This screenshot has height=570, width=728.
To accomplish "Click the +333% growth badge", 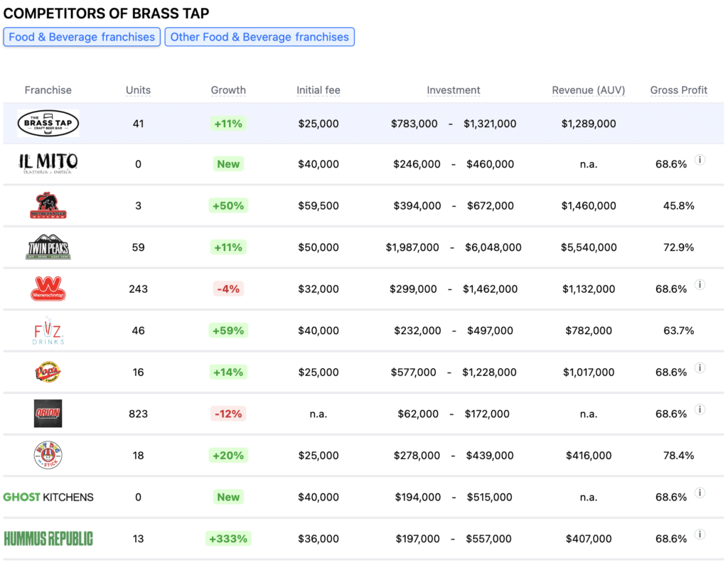I will pyautogui.click(x=228, y=539).
